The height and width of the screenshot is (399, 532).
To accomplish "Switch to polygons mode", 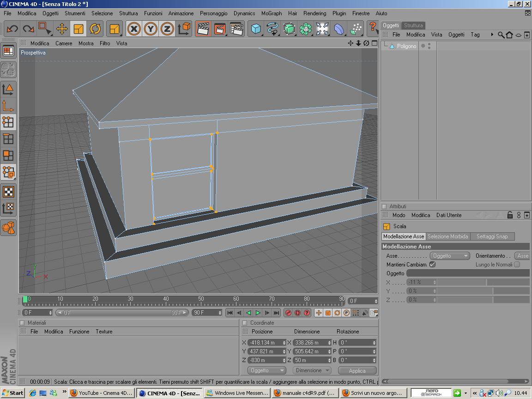I will click(8, 155).
